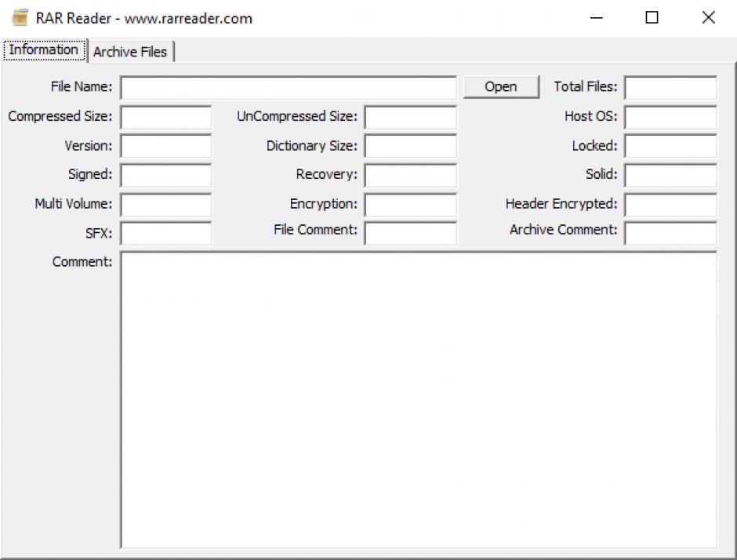Click the RAR Reader app icon in title bar

20,17
